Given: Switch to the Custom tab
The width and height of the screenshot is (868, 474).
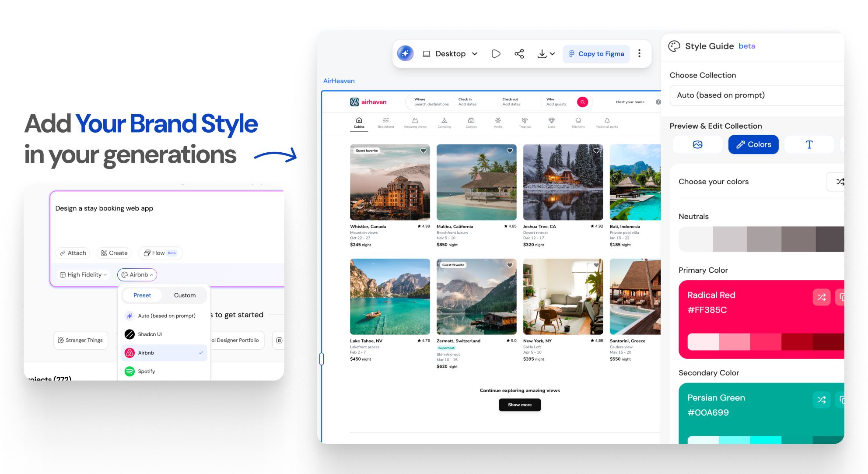Looking at the screenshot, I should pyautogui.click(x=185, y=295).
